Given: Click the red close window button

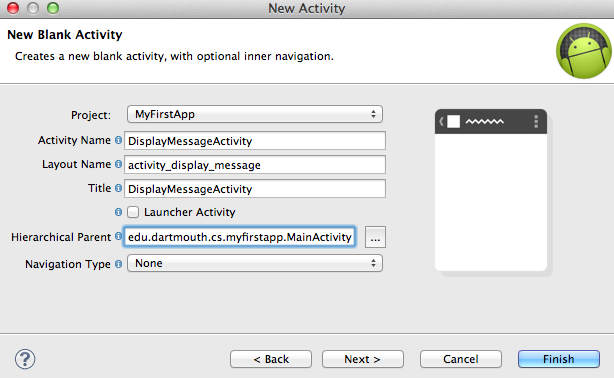Looking at the screenshot, I should click(x=13, y=8).
